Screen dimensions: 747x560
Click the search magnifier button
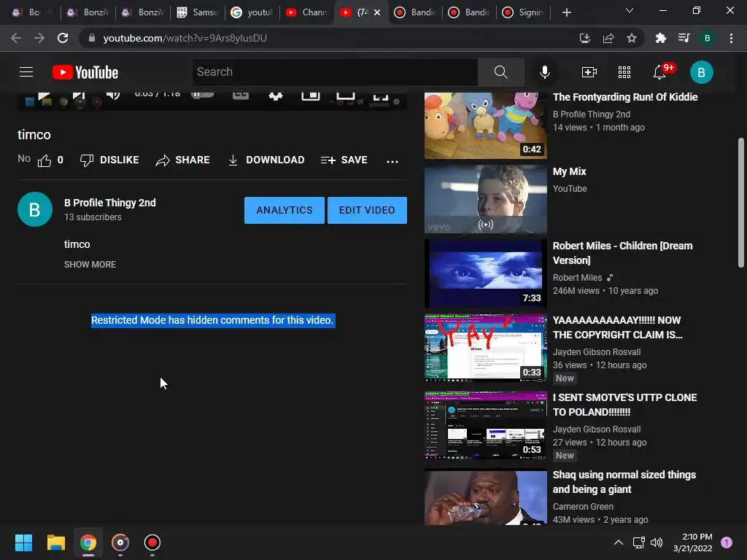click(x=500, y=72)
